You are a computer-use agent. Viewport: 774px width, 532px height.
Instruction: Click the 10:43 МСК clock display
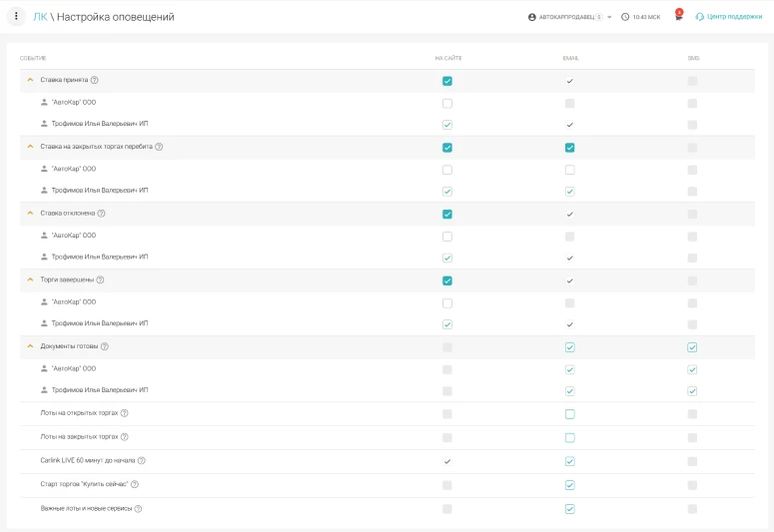(640, 17)
